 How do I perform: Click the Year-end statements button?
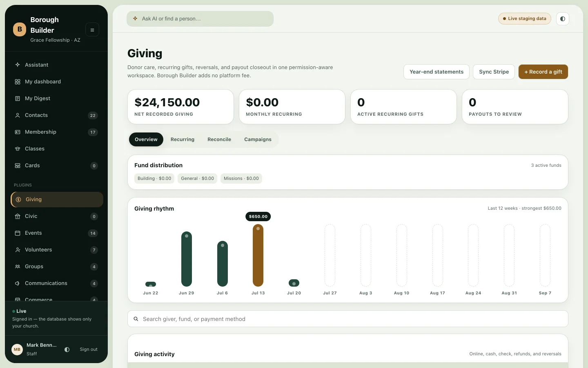click(437, 72)
